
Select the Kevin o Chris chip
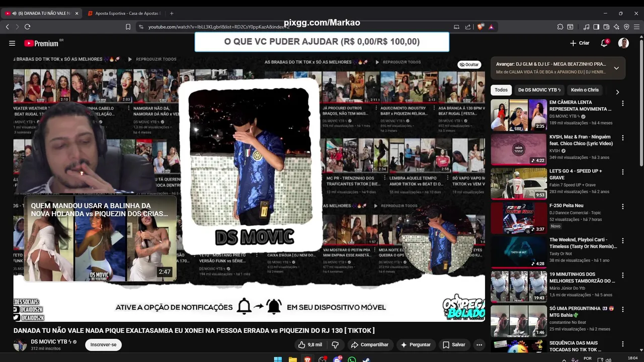(x=585, y=90)
